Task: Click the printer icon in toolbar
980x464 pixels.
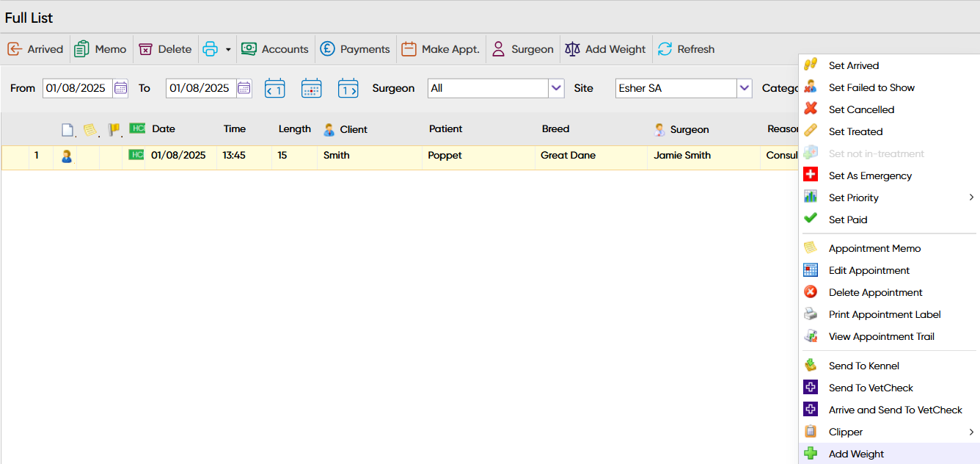Action: 211,49
